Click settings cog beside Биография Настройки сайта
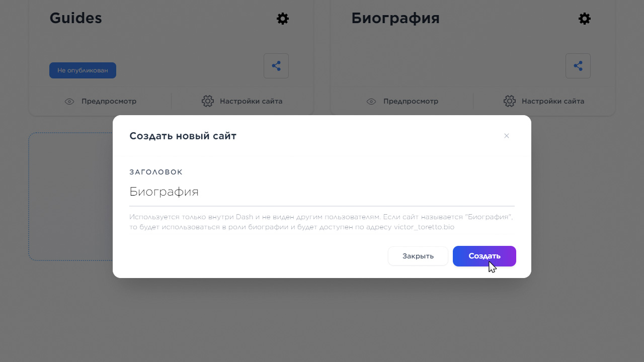Screen dimensions: 644x362 pos(510,101)
